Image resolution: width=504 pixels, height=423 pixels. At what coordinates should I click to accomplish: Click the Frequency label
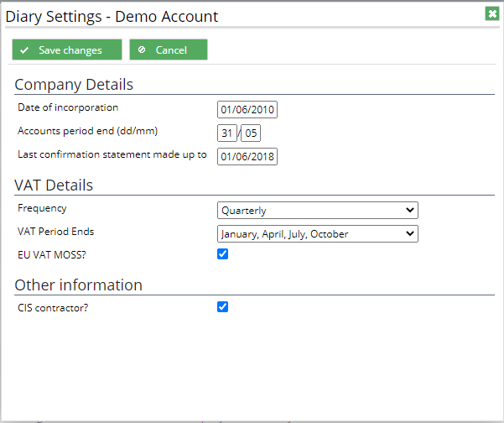coord(42,208)
